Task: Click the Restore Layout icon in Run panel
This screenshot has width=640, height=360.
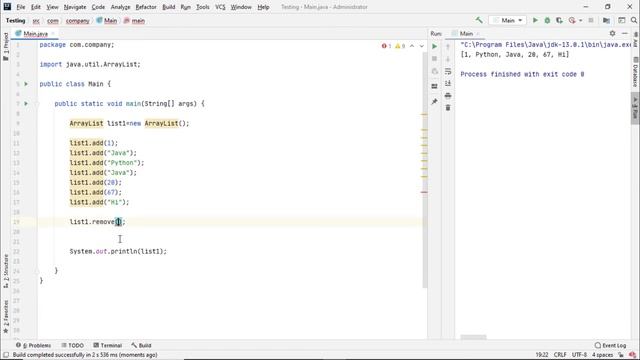Action: click(x=434, y=86)
